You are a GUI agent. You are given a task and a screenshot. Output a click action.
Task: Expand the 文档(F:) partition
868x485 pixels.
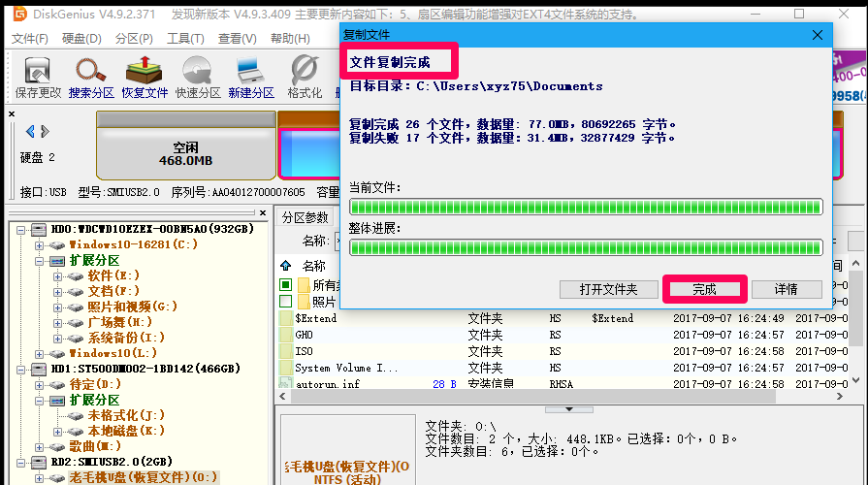57,292
